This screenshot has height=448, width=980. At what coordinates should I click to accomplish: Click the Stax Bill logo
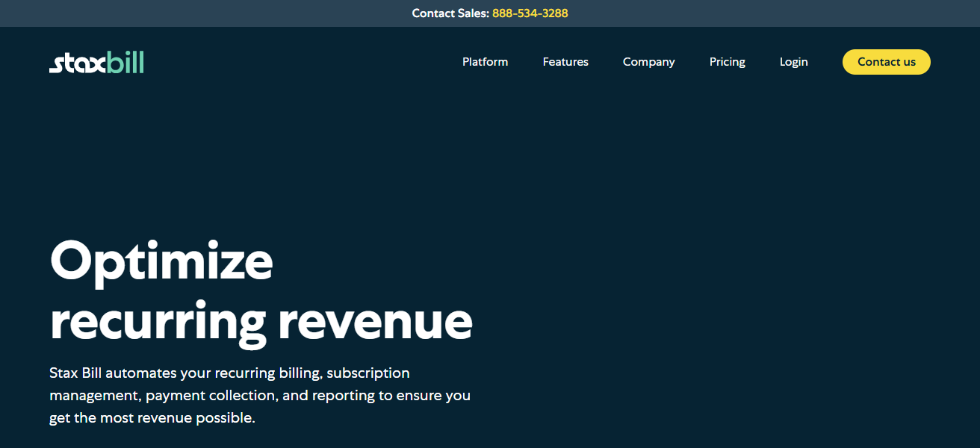96,63
